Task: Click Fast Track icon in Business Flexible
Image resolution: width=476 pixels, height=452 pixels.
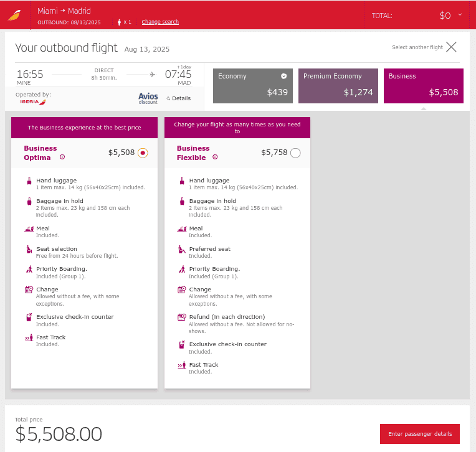Action: click(181, 365)
